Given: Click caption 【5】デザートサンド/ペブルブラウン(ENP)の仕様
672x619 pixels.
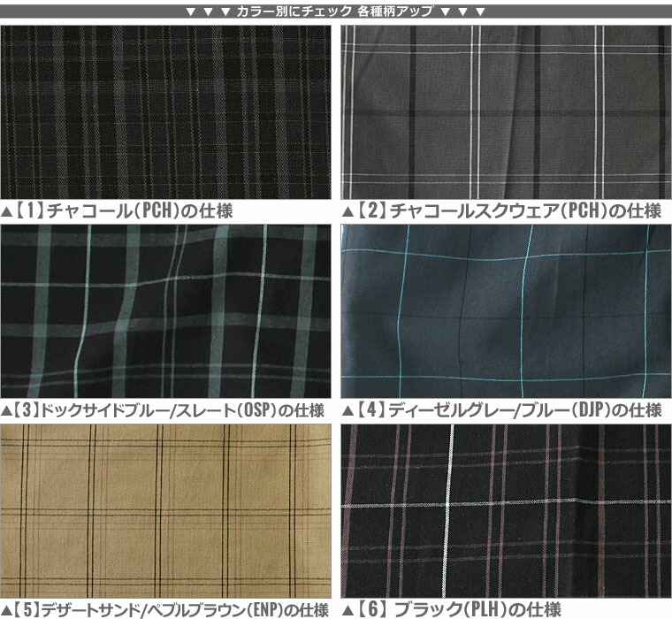Looking at the screenshot, I should tap(164, 609).
